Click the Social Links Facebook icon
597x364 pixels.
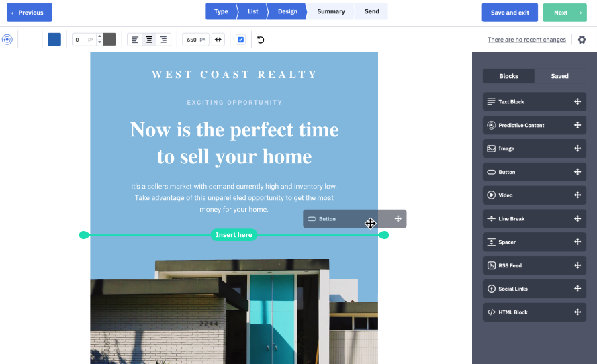coord(491,289)
